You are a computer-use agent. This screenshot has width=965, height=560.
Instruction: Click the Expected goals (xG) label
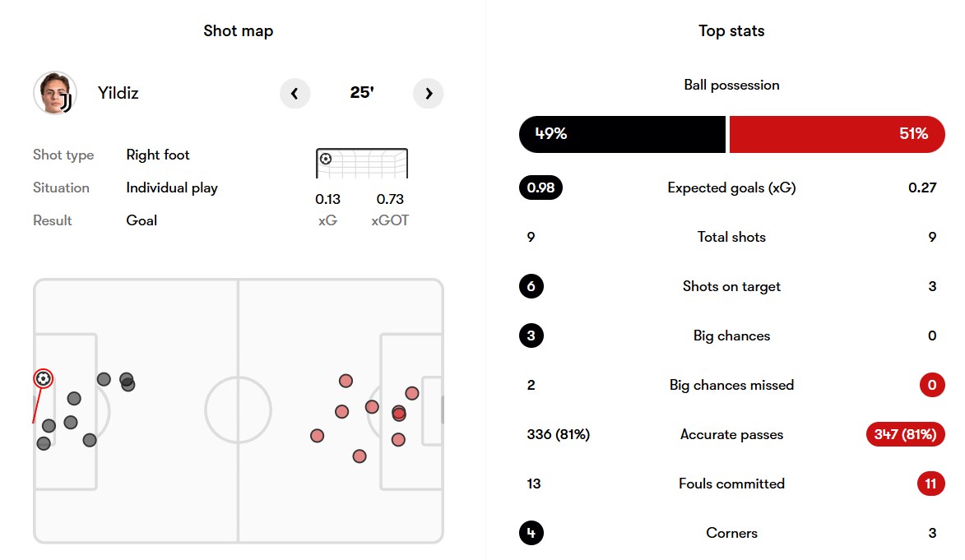731,187
